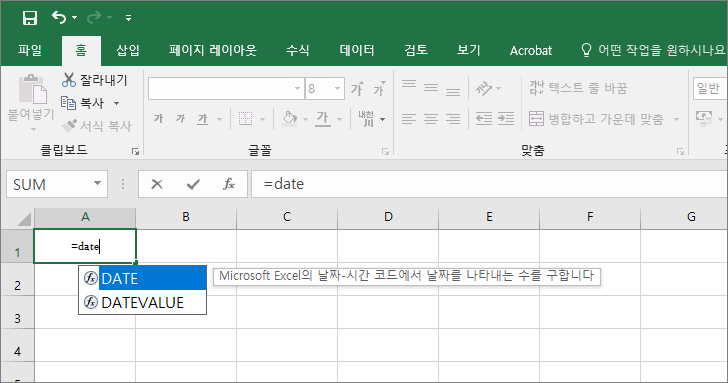Open the font color dropdown arrow

point(339,119)
